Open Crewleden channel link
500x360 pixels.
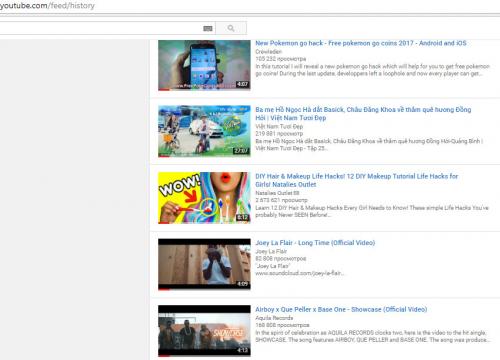pyautogui.click(x=268, y=52)
